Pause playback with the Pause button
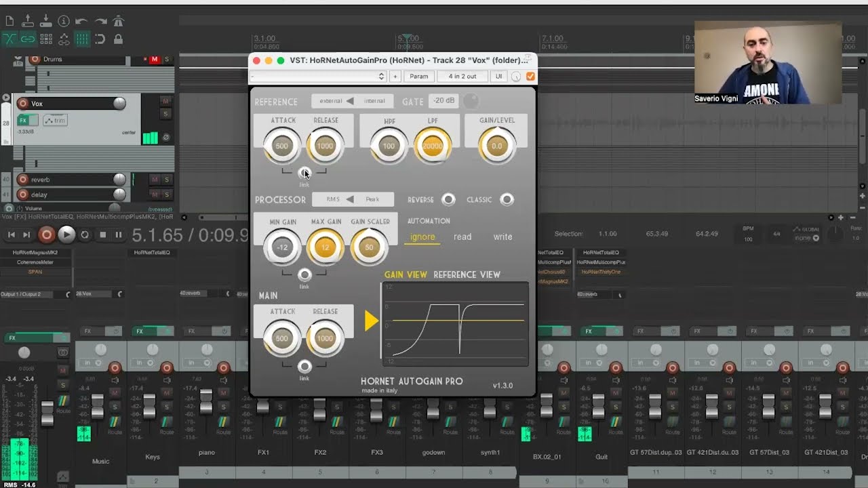Screen dimensions: 868x488 point(118,235)
